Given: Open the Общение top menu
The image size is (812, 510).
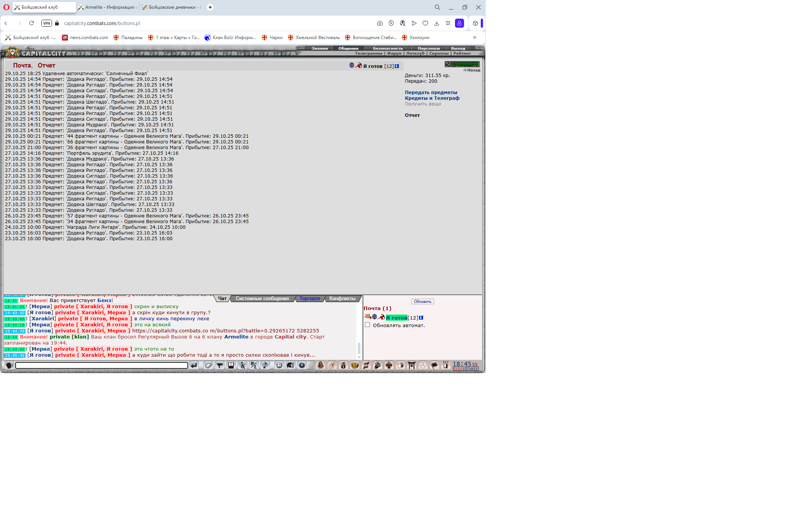Looking at the screenshot, I should tap(348, 48).
